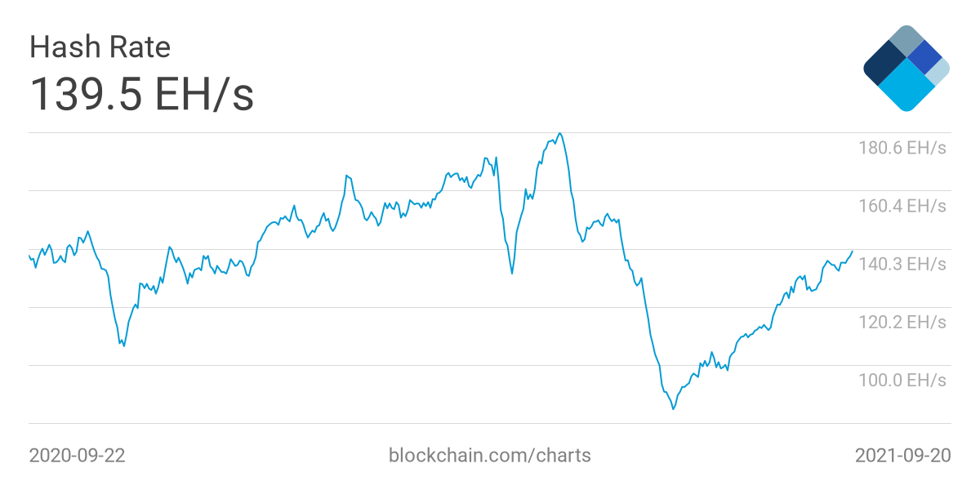
Task: Open the blockchain.com/charts link
Action: tap(490, 455)
